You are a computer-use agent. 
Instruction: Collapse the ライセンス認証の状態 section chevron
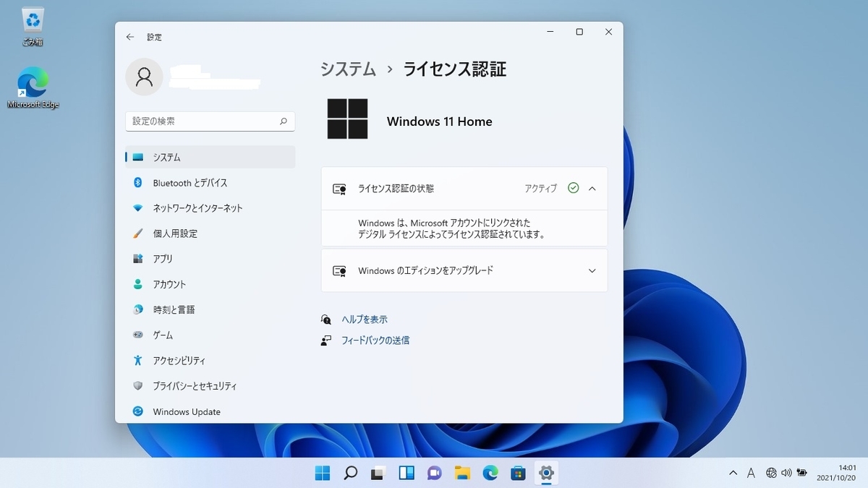coord(592,188)
